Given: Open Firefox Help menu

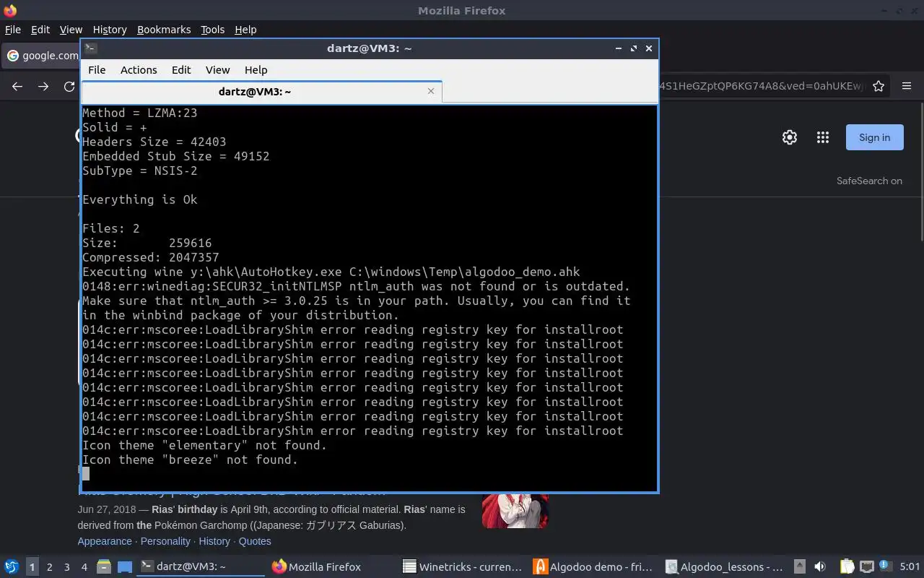Looking at the screenshot, I should click(x=245, y=30).
